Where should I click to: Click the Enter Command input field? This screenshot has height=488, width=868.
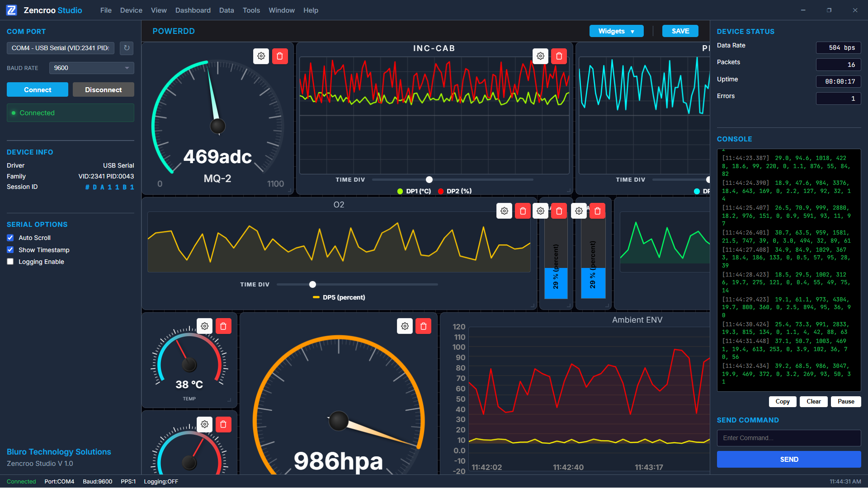coord(788,437)
